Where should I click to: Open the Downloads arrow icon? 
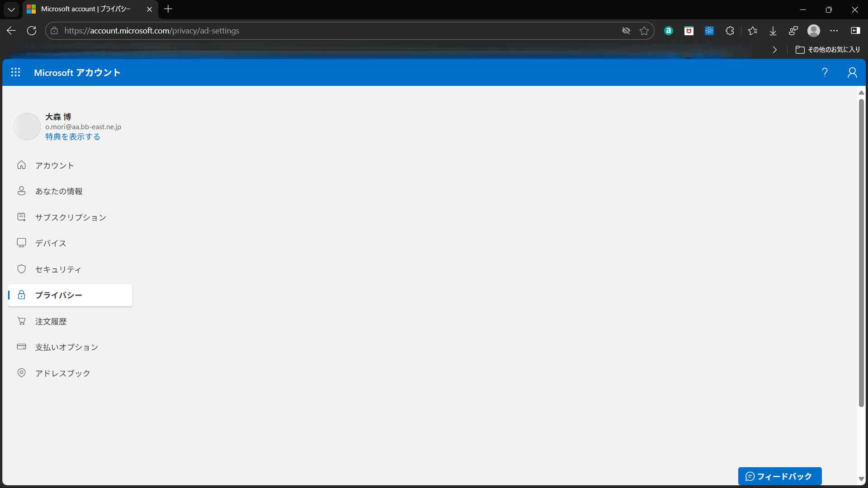click(x=773, y=31)
